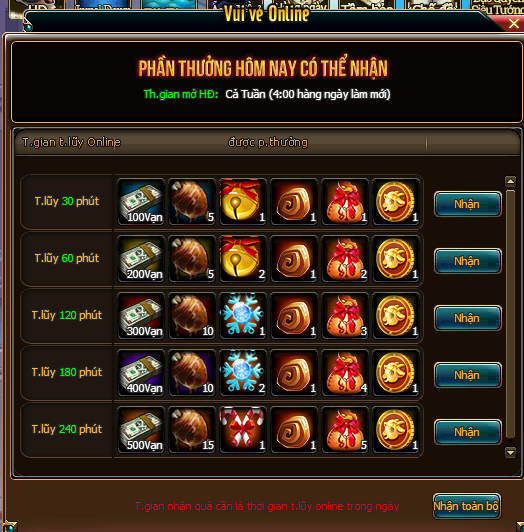
Task: Select the golden bell icon in 30 phút row
Action: coord(243,202)
